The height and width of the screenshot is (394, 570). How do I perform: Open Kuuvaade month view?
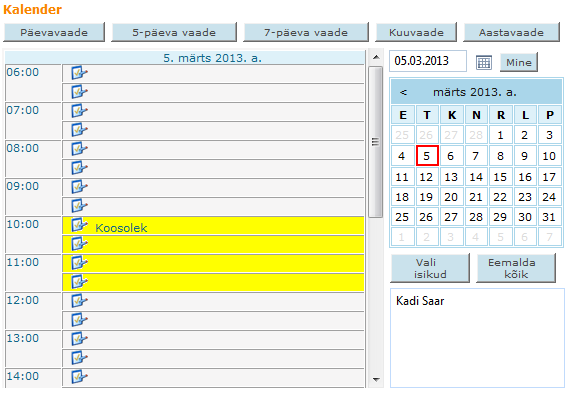416,32
